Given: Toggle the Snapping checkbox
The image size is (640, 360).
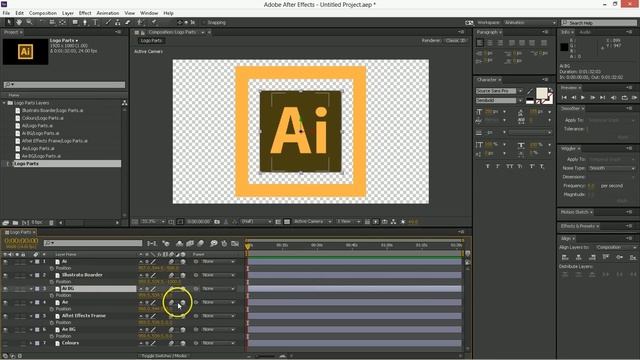Looking at the screenshot, I should [204, 22].
